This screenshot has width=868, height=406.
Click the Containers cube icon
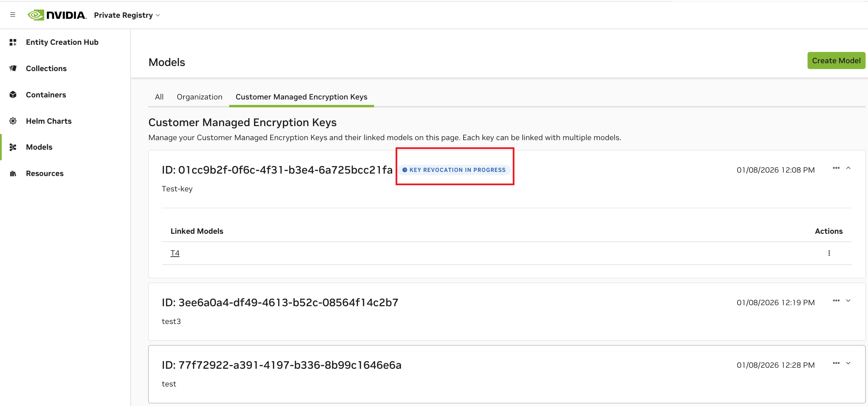(13, 95)
